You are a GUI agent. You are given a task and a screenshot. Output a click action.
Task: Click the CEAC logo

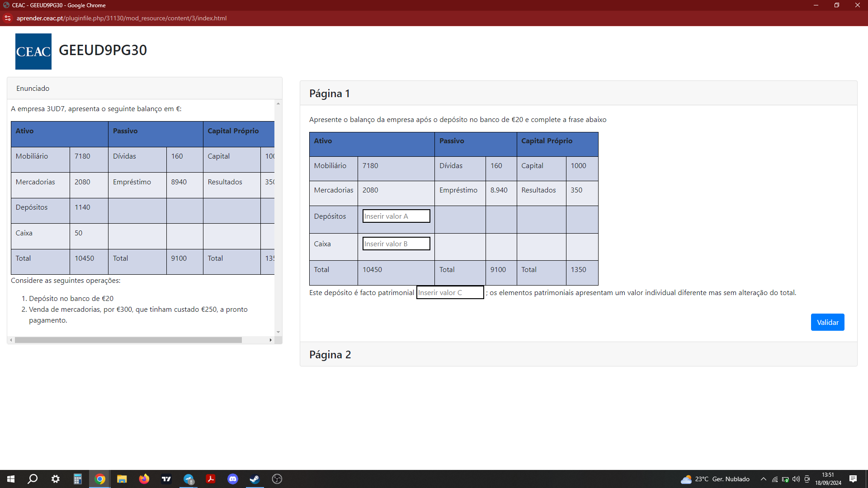[x=33, y=52]
